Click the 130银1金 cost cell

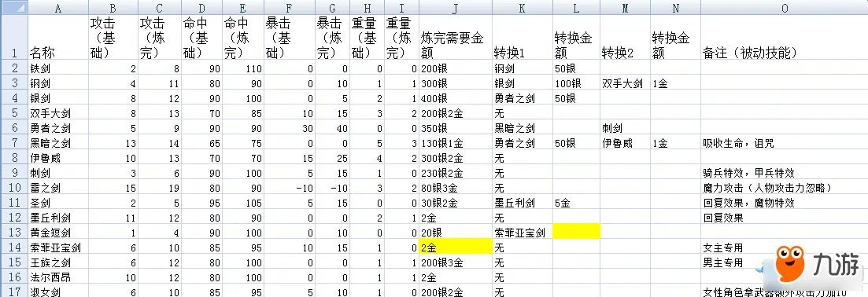click(x=455, y=144)
